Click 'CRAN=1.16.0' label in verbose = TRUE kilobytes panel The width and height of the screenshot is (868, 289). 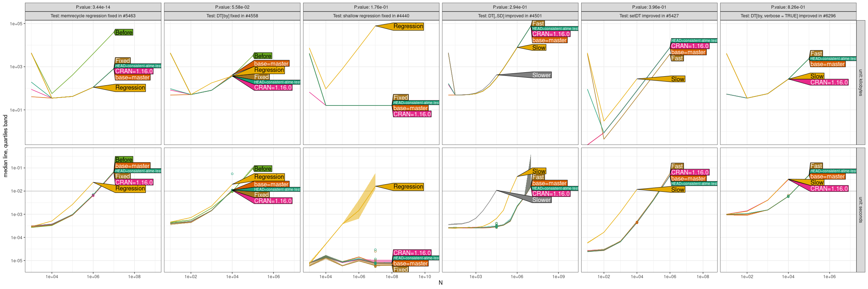pos(829,82)
